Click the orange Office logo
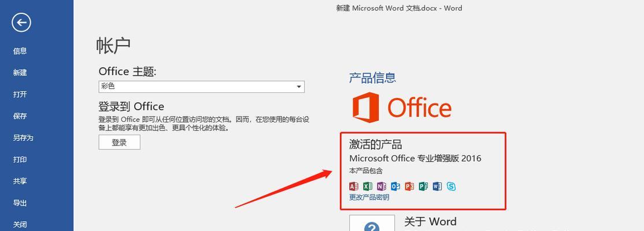Viewport: 644px width, 231px height. click(402, 107)
